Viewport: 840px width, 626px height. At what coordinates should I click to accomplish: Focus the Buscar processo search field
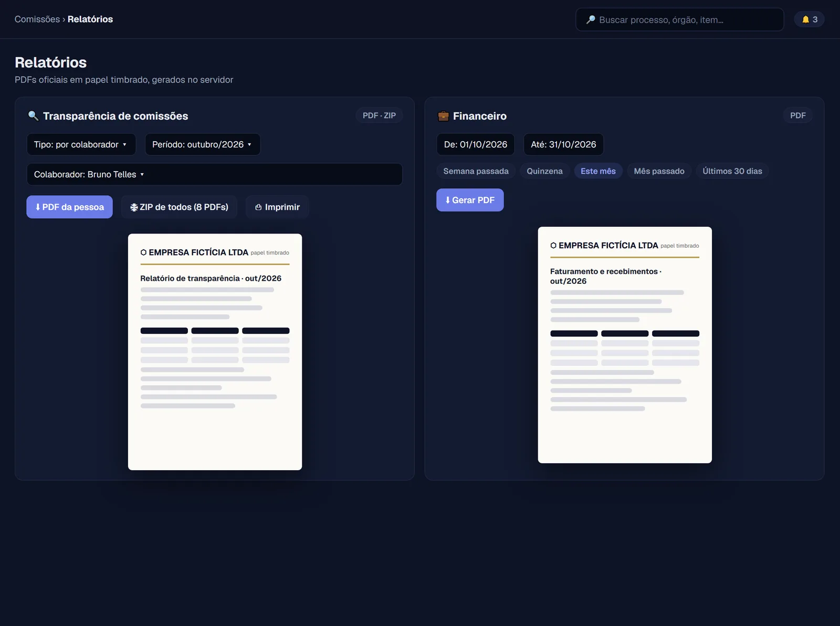[680, 19]
